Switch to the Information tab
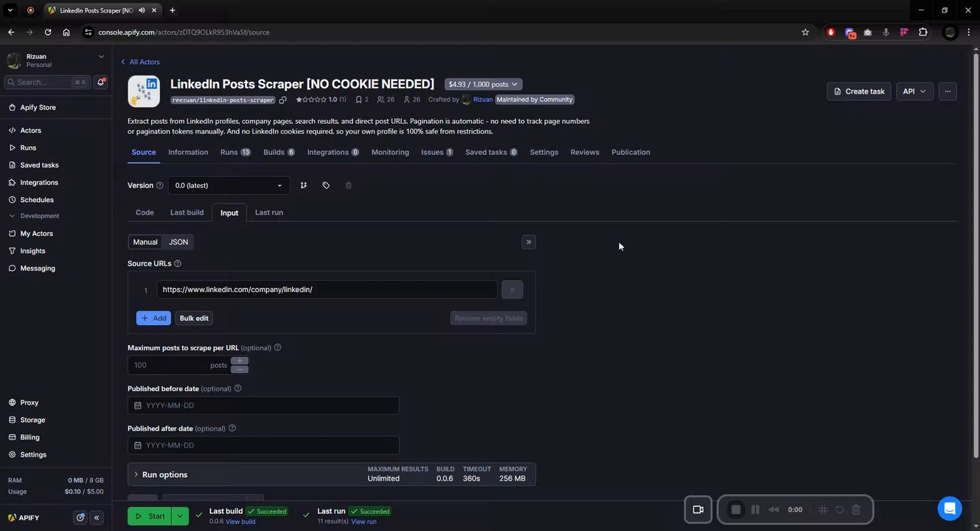This screenshot has height=531, width=980. (x=188, y=152)
